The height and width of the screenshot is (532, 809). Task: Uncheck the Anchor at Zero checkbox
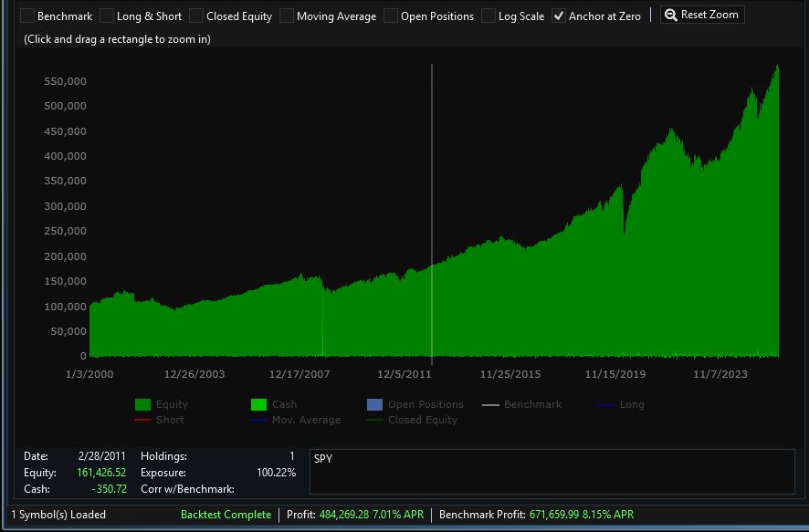pyautogui.click(x=556, y=16)
